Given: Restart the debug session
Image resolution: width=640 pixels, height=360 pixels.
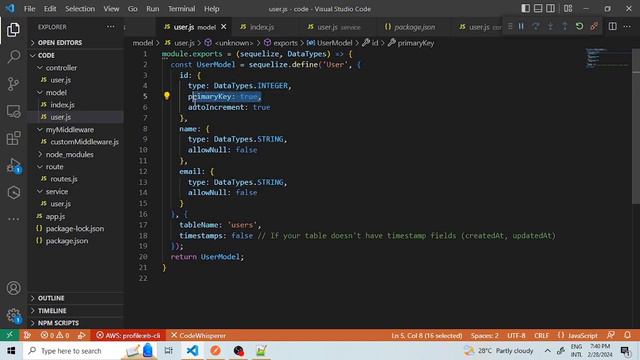Looking at the screenshot, I should 579,27.
